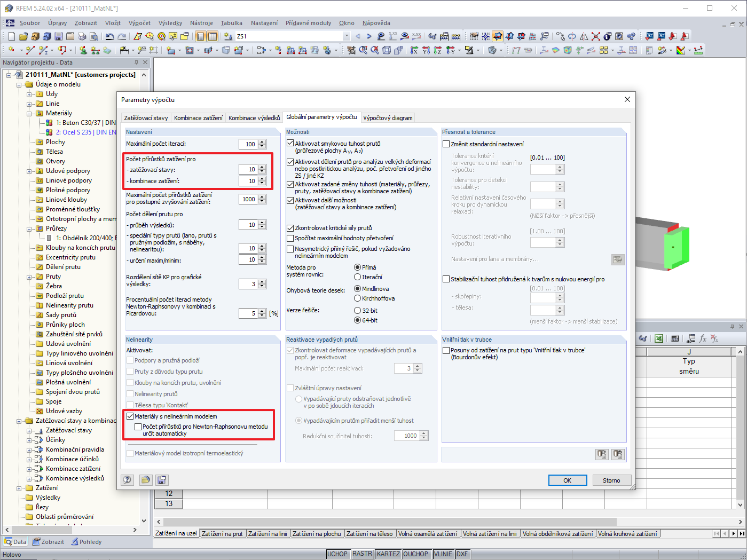Image resolution: width=747 pixels, height=560 pixels.
Task: Open 'Zobrazit' navigator tab at bottom
Action: coord(49,542)
